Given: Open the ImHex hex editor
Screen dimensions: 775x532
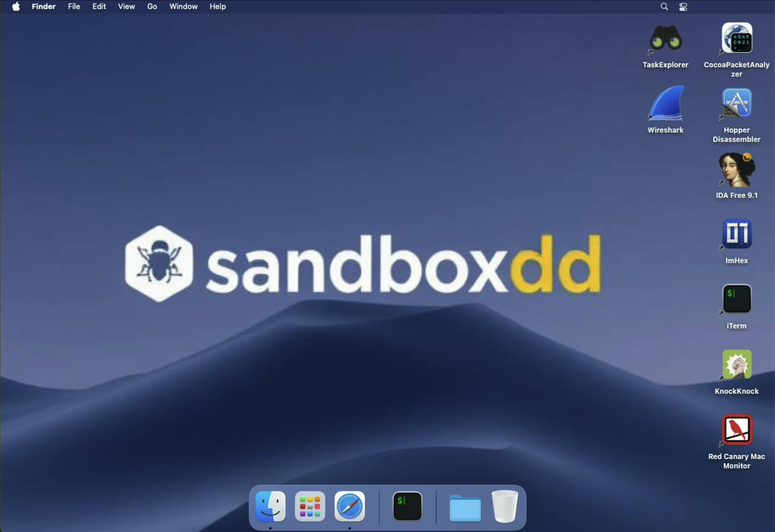Looking at the screenshot, I should 736,234.
